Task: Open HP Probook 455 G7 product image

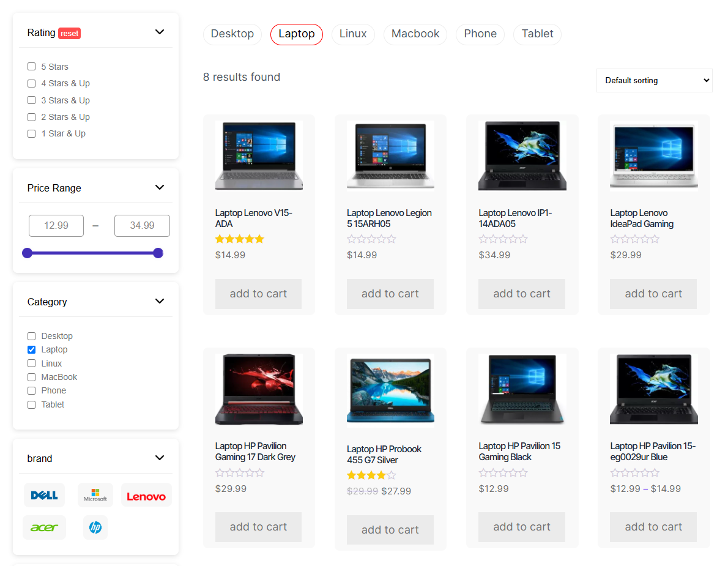Action: click(x=390, y=391)
